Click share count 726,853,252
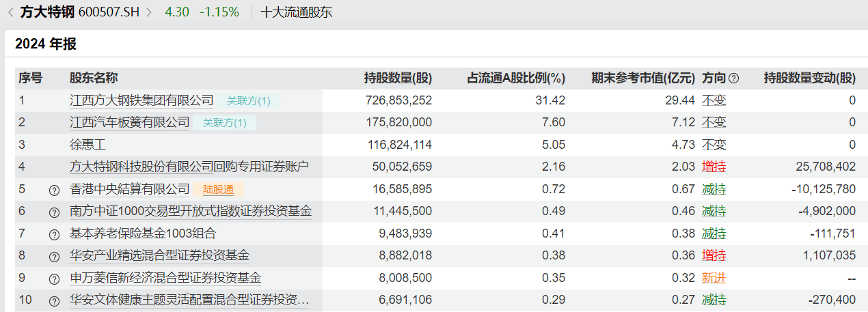 [399, 100]
